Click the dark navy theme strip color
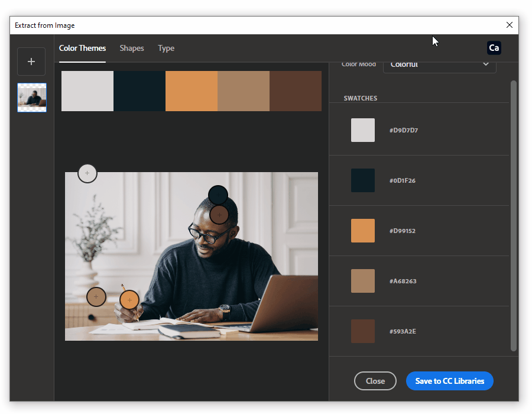The image size is (532, 414). pos(140,91)
